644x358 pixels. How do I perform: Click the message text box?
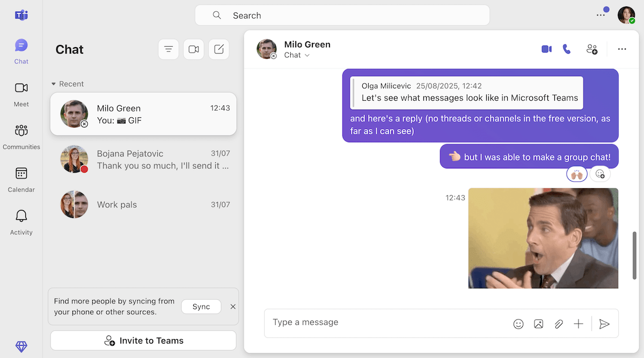(x=386, y=323)
